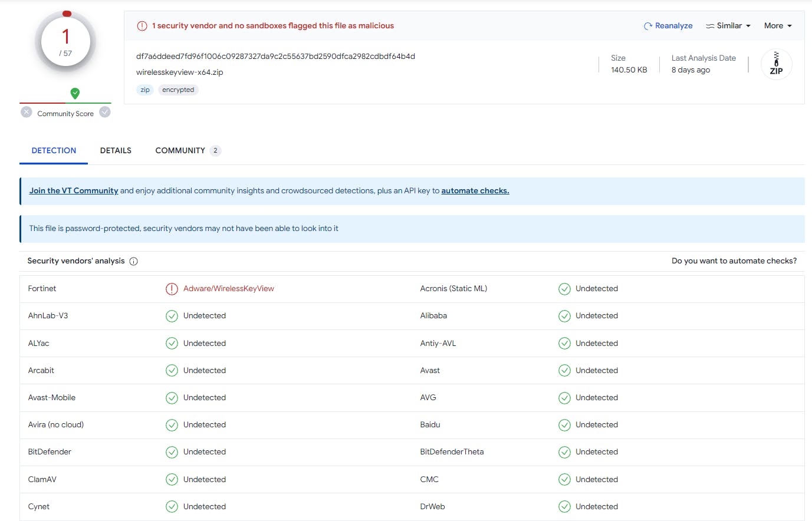The height and width of the screenshot is (521, 812).
Task: Click the ZIP file type icon
Action: pyautogui.click(x=776, y=64)
